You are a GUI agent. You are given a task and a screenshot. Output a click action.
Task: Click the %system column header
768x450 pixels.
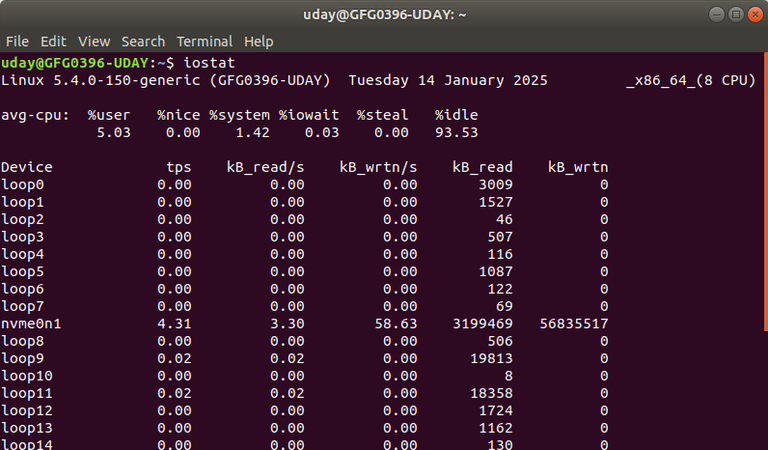point(239,115)
